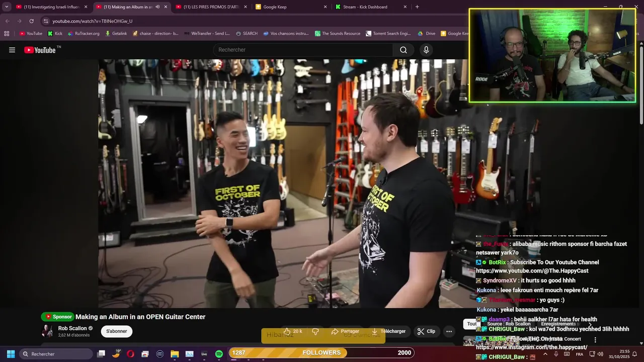This screenshot has width=644, height=362.
Task: Open Spotify from the taskbar
Action: [x=219, y=354]
